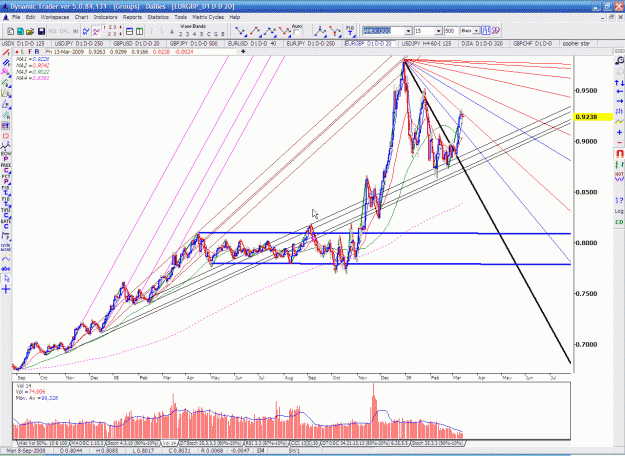Select the Vol 14 indicator tab
The image size is (625, 456).
coord(168,443)
